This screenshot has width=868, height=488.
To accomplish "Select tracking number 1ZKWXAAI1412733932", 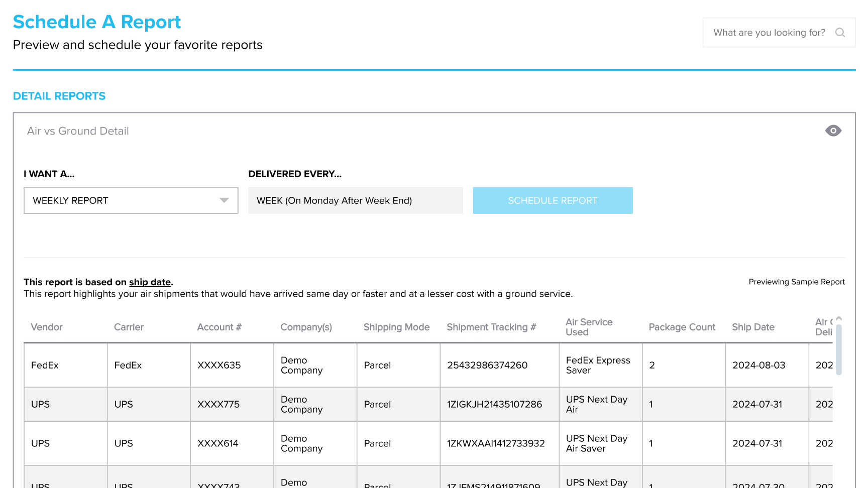I will click(496, 443).
